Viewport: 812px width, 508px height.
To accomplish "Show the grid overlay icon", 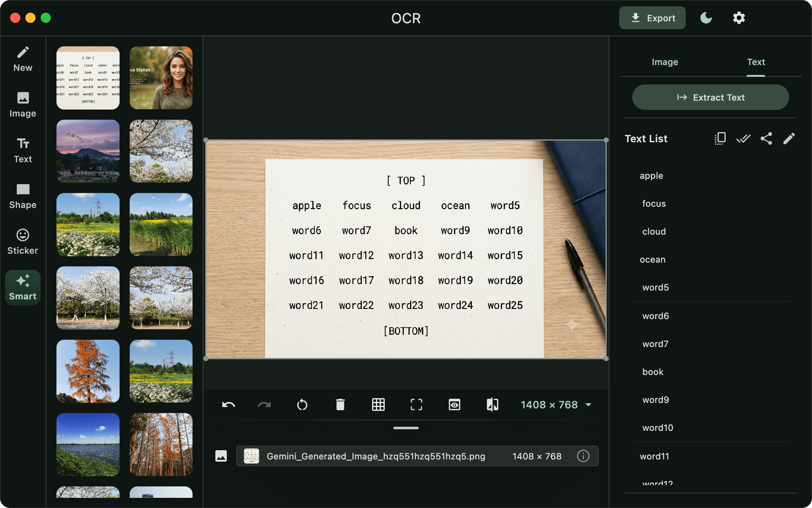I will click(378, 404).
